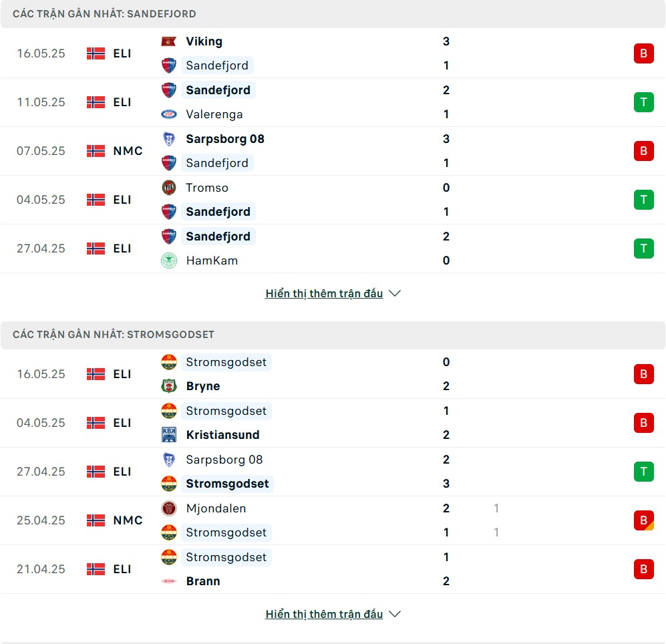Open 'Hiển thị thêm trận đấu' under Sandefjord
The height and width of the screenshot is (644, 666).
point(324,293)
